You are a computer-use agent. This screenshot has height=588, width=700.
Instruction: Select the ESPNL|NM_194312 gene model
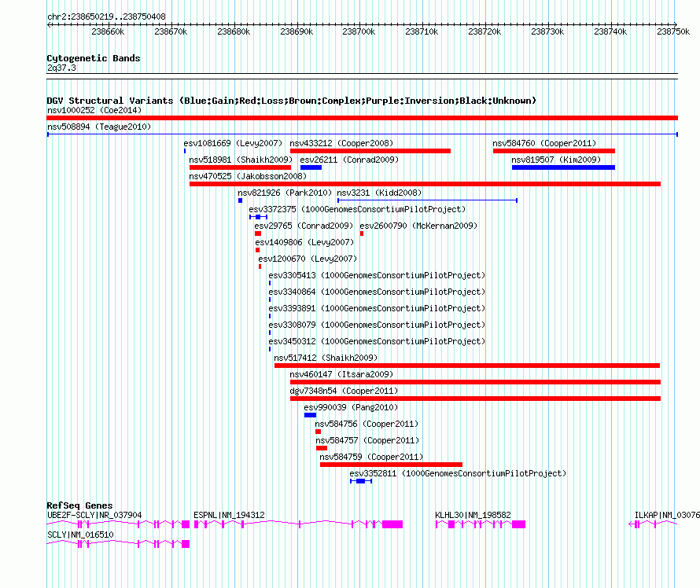pos(298,524)
